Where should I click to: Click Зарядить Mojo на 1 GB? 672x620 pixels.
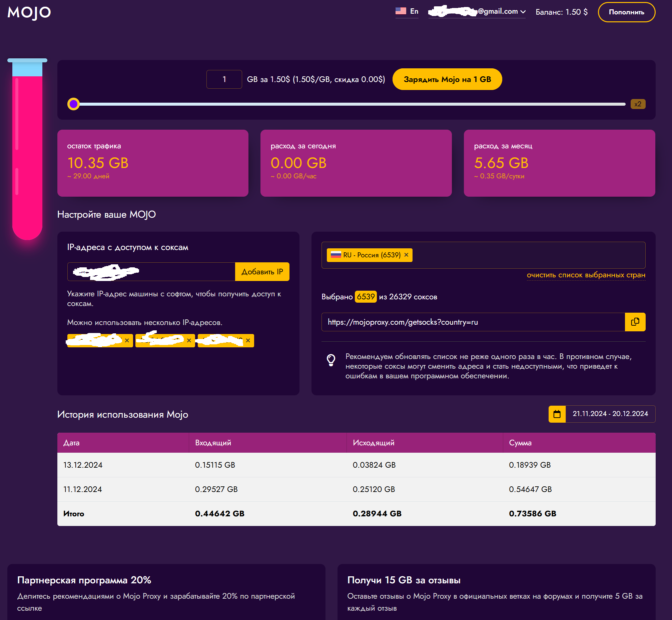447,80
